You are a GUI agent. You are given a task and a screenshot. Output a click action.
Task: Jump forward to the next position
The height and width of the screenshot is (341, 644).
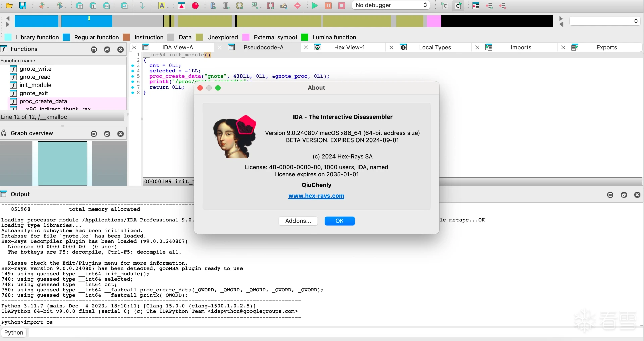60,6
